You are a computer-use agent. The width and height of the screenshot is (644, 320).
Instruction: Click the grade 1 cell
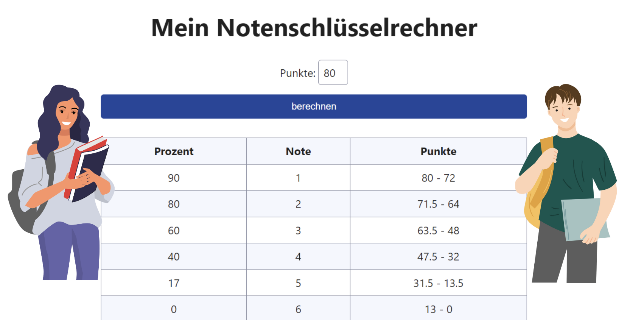298,178
